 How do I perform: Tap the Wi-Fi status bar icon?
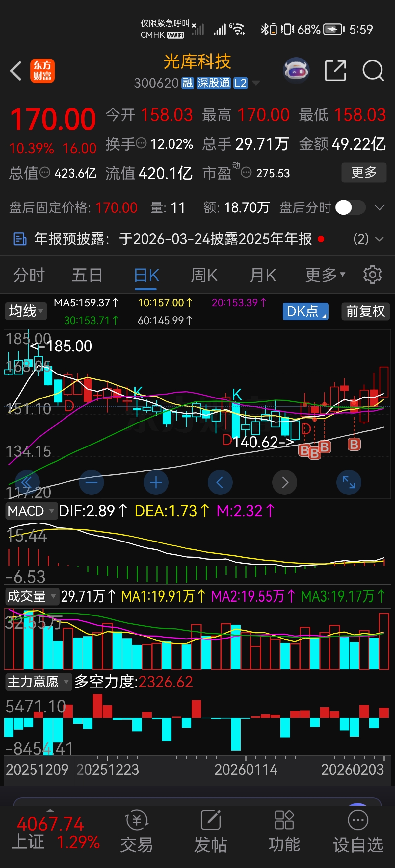[x=237, y=29]
